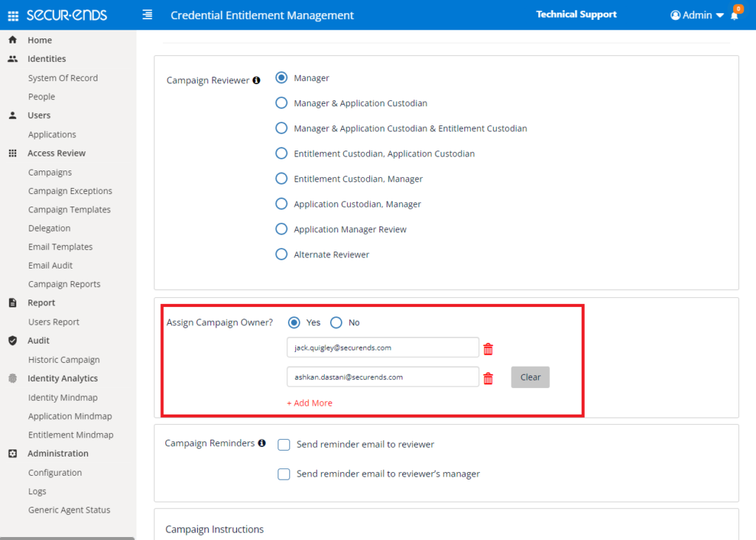Open Identities section in sidebar

pos(47,59)
